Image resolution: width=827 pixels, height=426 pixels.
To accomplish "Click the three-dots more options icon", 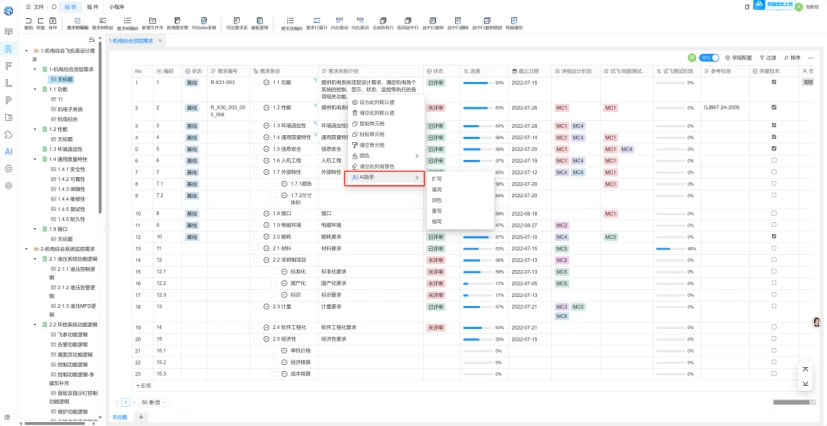I will point(811,57).
